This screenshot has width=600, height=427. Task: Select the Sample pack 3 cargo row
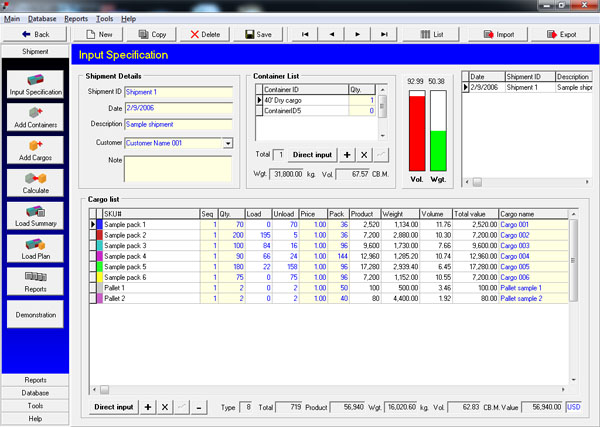click(329, 246)
